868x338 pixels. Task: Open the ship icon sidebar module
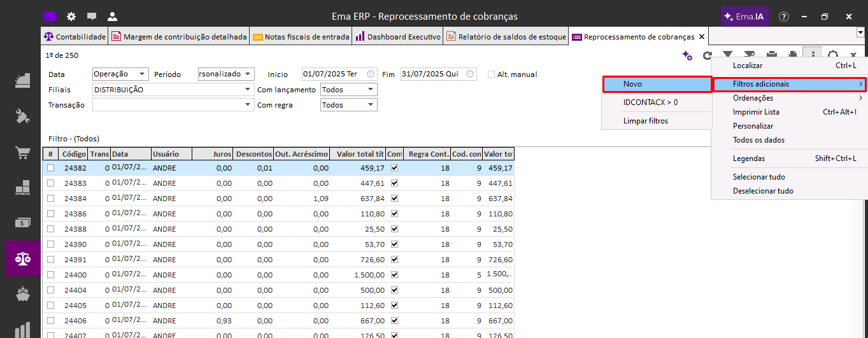(23, 295)
